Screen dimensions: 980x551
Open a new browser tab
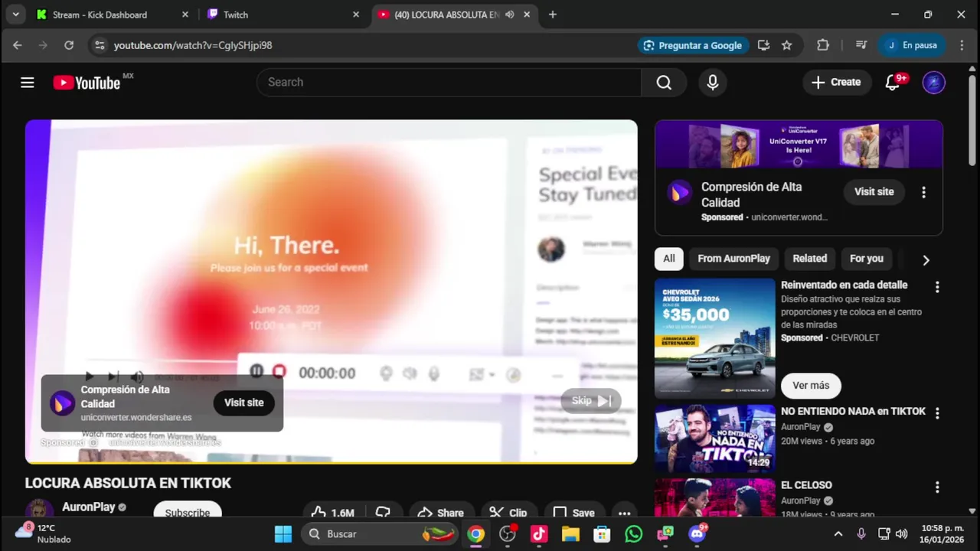pos(553,15)
